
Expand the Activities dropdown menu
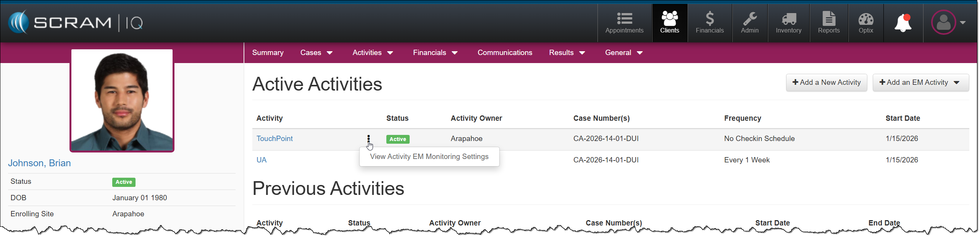373,53
